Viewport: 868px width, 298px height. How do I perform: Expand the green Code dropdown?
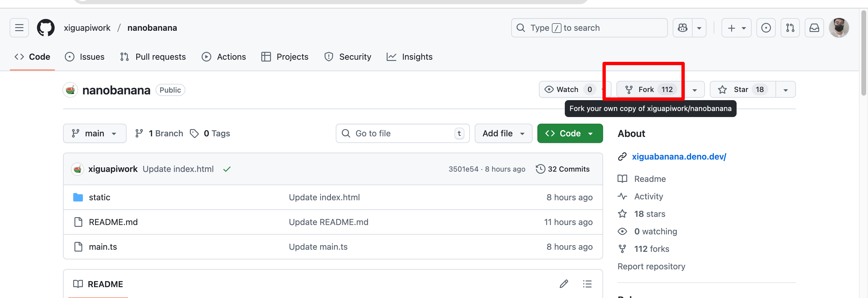(x=570, y=134)
